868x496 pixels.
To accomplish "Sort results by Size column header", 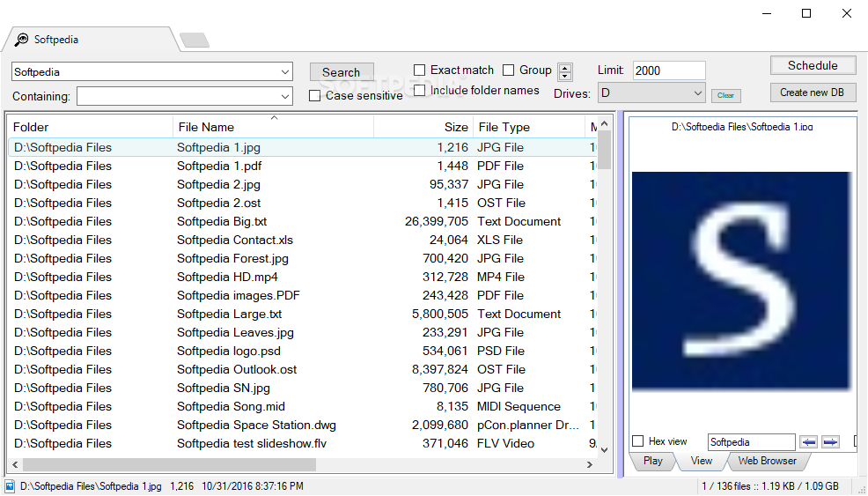I will 423,127.
